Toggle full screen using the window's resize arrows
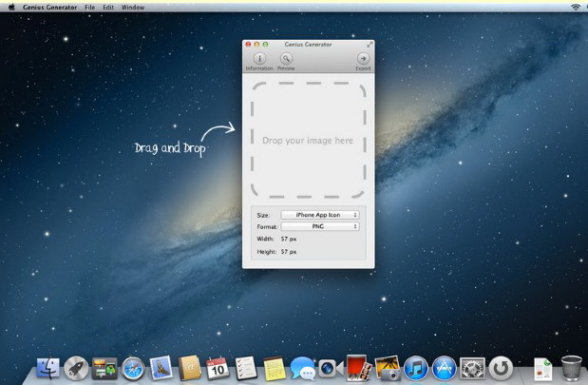The image size is (588, 385). [370, 44]
